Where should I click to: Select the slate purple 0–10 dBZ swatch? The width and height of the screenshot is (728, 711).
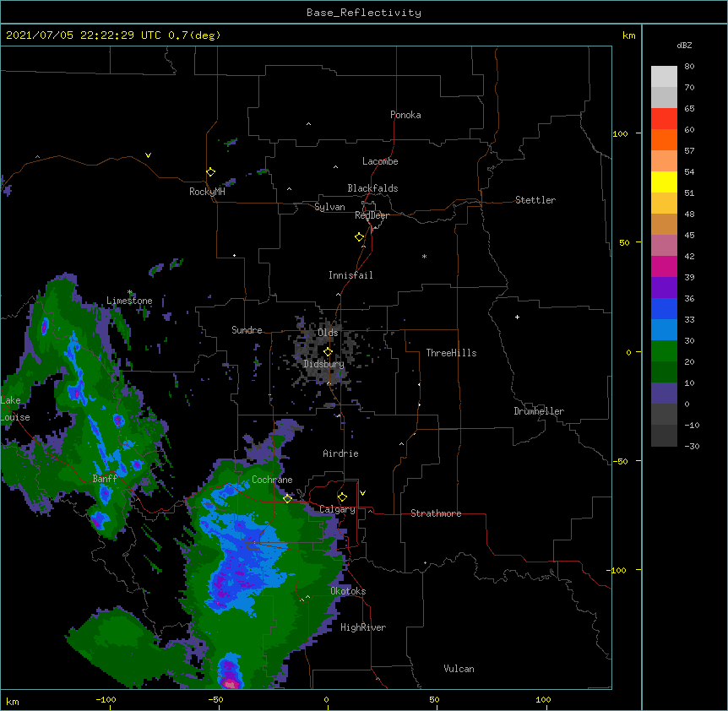(664, 393)
